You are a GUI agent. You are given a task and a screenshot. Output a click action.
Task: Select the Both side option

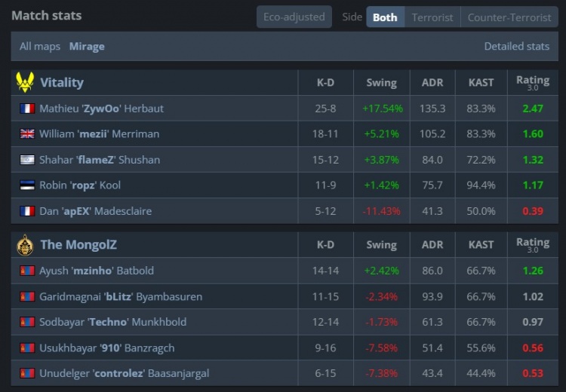[385, 17]
